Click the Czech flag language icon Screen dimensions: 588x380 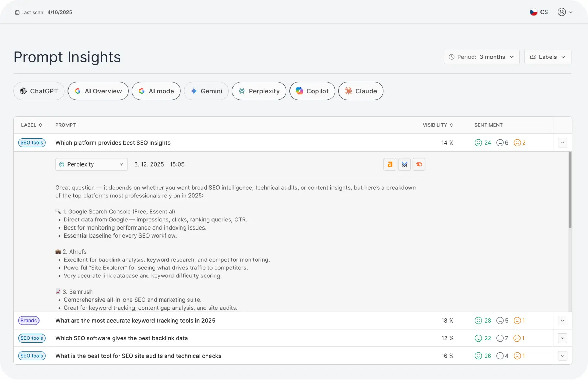click(x=533, y=12)
